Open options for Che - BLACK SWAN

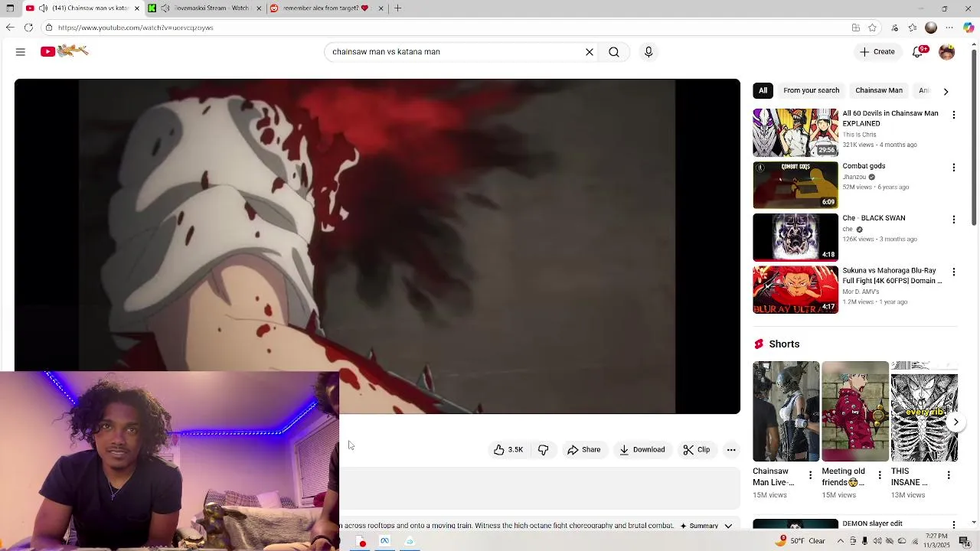click(953, 219)
